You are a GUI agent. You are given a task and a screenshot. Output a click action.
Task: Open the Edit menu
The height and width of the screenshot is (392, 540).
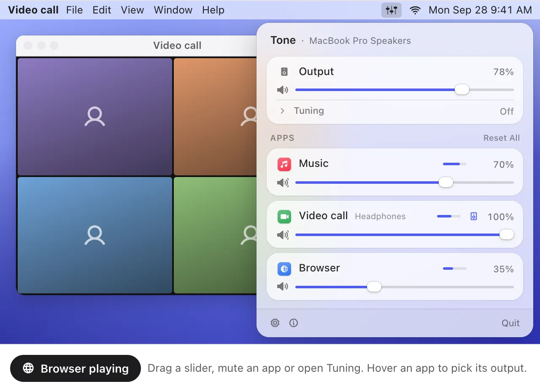tap(102, 10)
